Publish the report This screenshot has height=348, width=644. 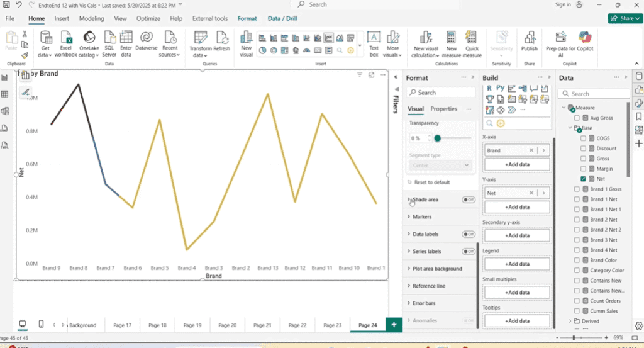coord(530,41)
